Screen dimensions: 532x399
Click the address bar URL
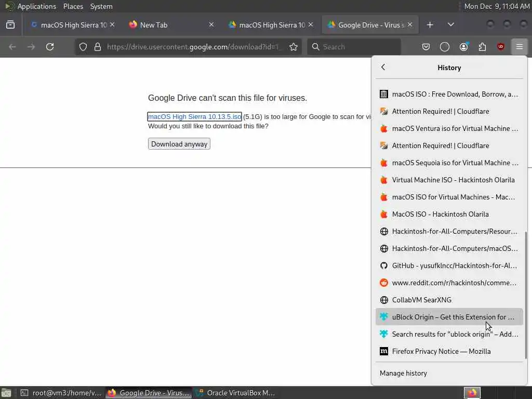coord(194,47)
